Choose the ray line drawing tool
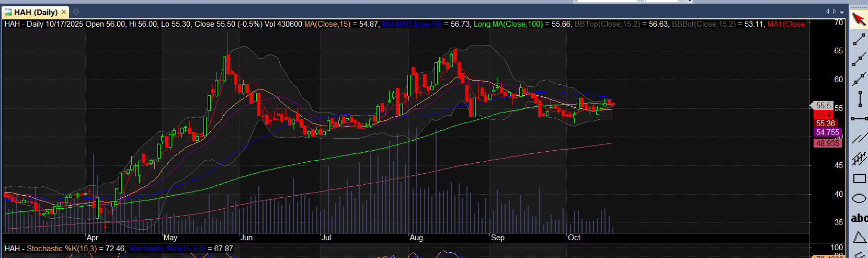The image size is (868, 258). pos(859,60)
